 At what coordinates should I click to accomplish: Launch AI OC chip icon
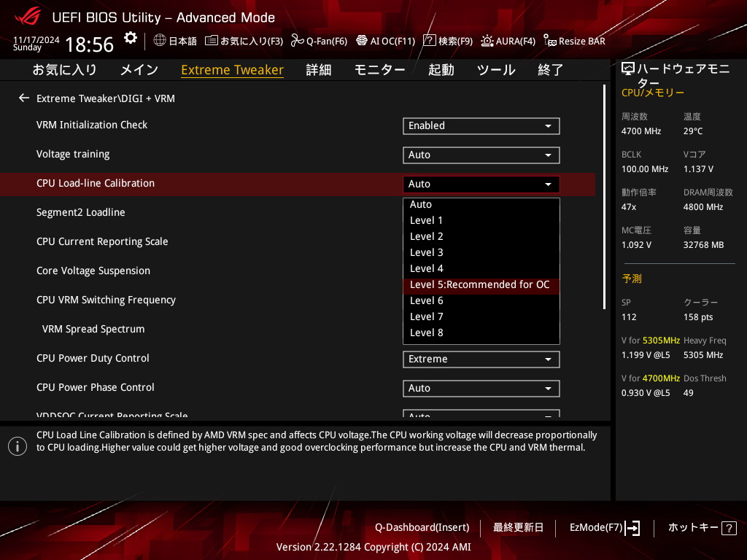(362, 41)
